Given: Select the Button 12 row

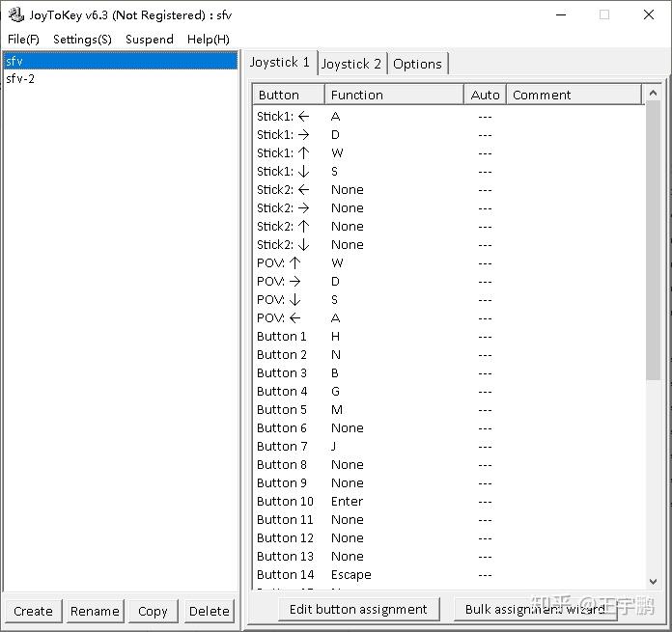Looking at the screenshot, I should (449, 538).
